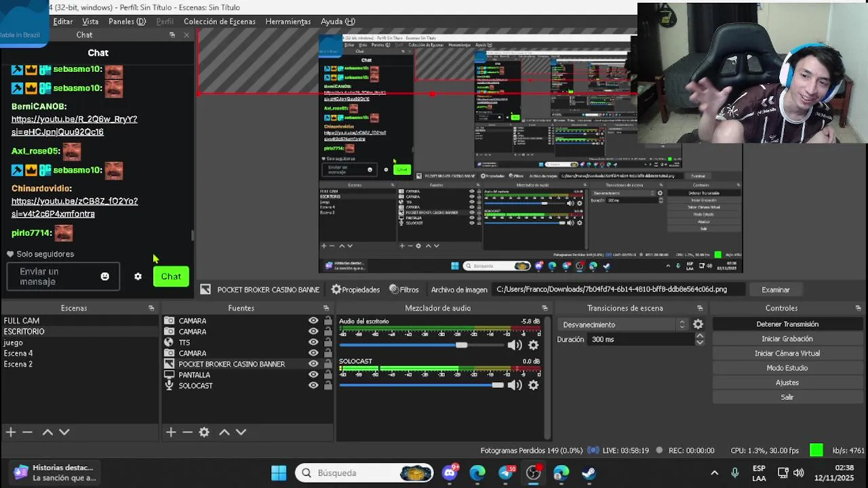Open transition properties gear beside Desvanecimiento
This screenshot has height=488, width=868.
(698, 325)
